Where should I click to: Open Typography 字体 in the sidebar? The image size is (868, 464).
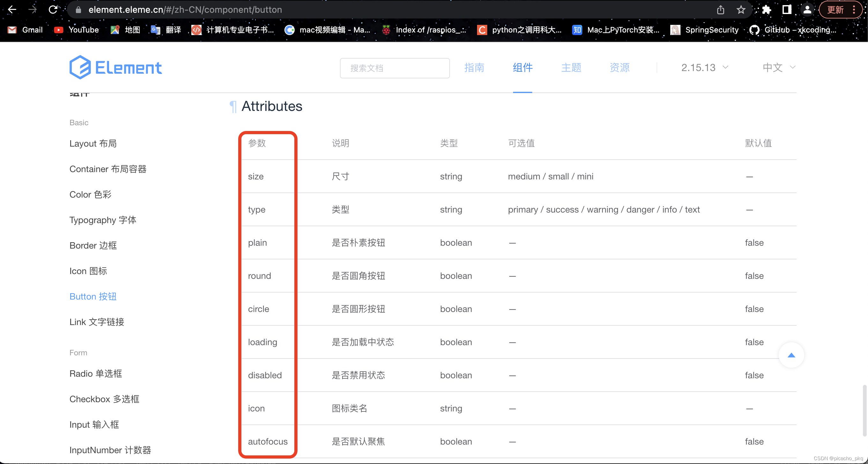[103, 220]
